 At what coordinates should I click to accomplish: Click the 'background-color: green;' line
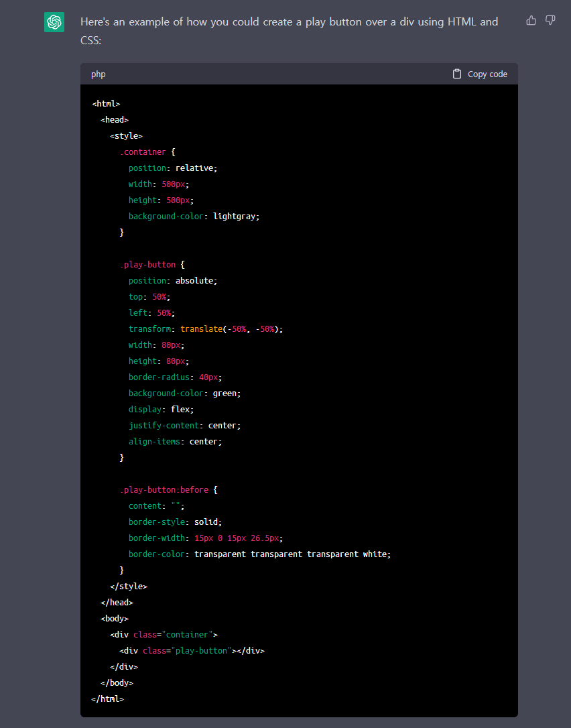tap(185, 393)
